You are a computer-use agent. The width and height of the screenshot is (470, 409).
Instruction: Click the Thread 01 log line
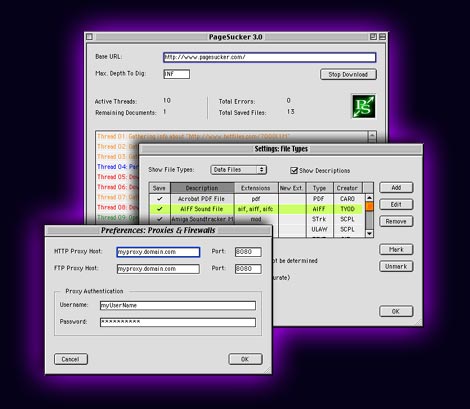pos(193,136)
